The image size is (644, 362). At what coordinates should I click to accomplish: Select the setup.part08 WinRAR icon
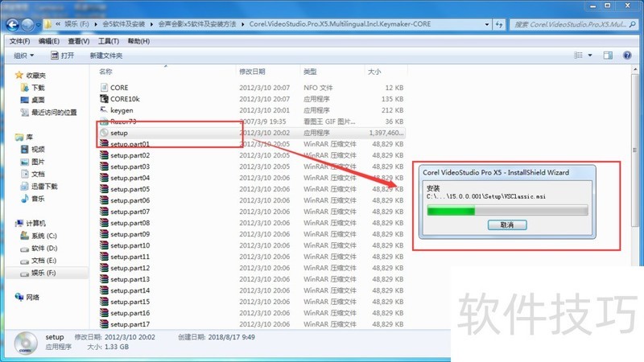coord(104,223)
